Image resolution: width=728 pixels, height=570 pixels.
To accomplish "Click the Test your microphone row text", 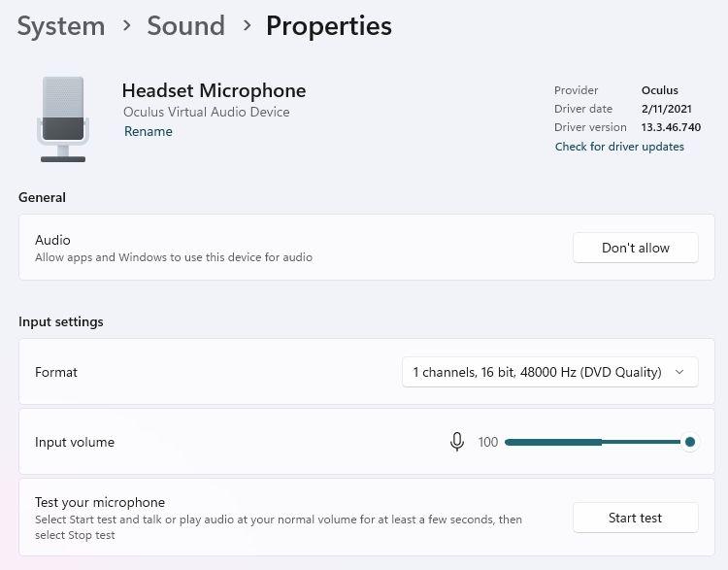I will pos(100,502).
